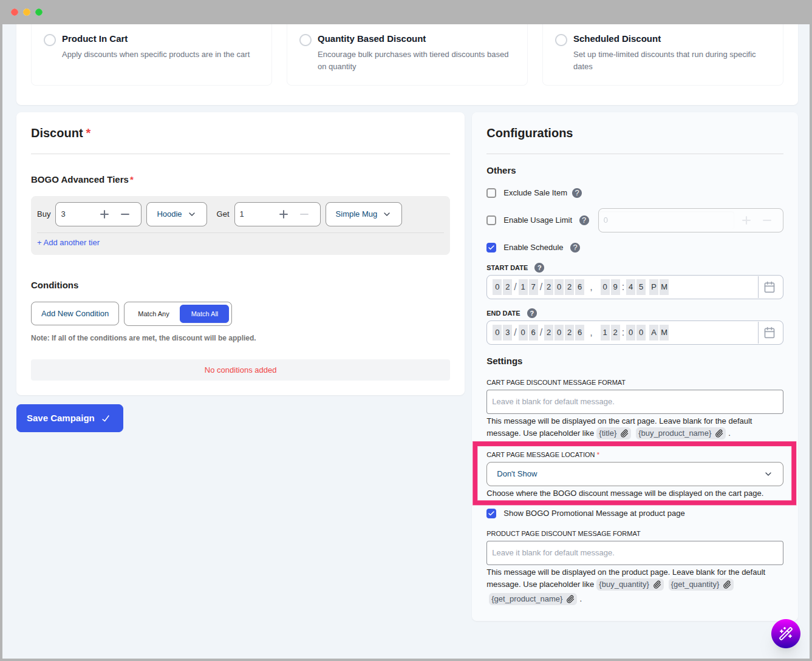Screen dimensions: 812x661
Task: Expand the Cart Page Message Location dropdown
Action: click(x=634, y=474)
